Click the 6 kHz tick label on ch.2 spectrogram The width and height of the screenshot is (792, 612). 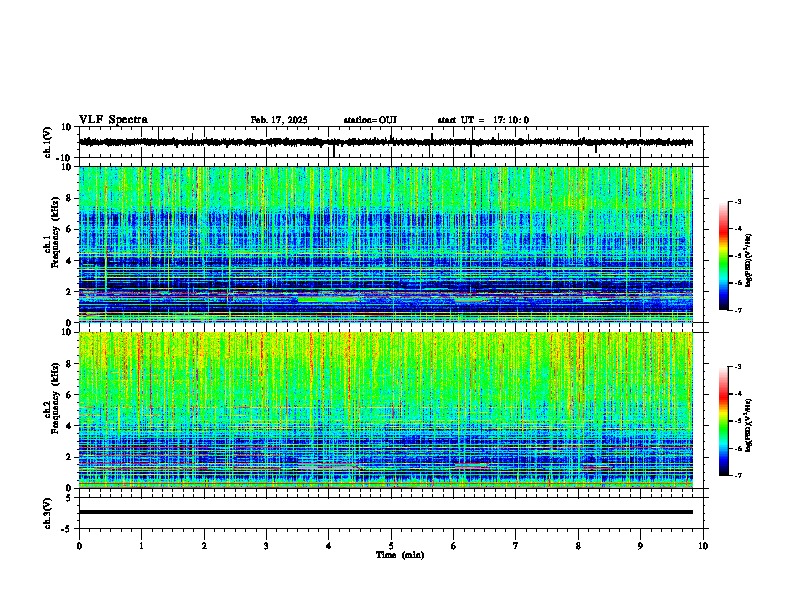(69, 395)
